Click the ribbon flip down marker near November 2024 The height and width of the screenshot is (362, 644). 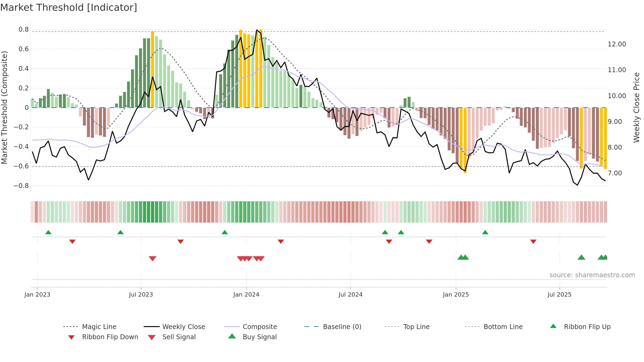429,242
